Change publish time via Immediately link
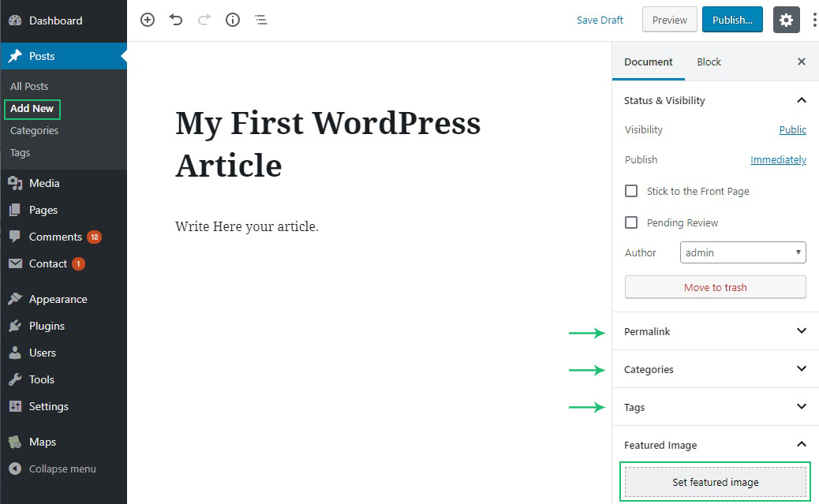Viewport: 819px width, 504px height. click(x=778, y=160)
